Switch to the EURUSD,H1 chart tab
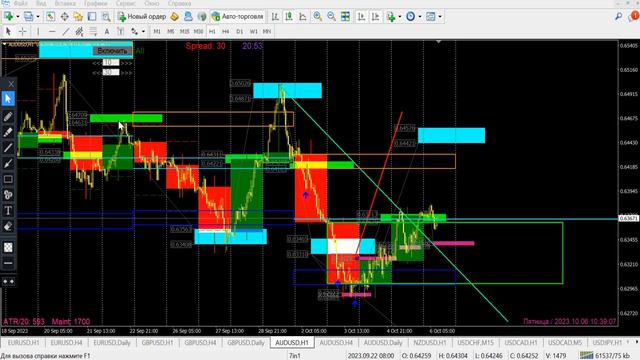640x360 pixels. click(x=23, y=342)
